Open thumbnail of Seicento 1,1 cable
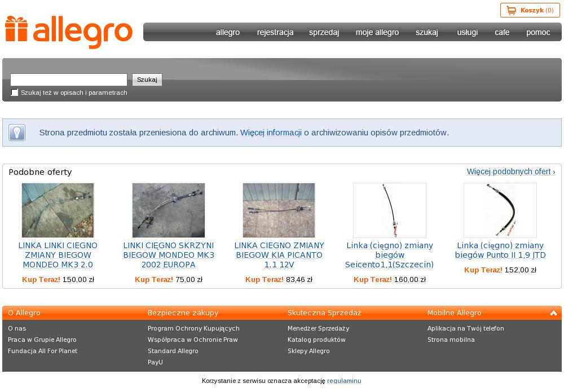Viewport: 564px width, 392px height. point(390,210)
